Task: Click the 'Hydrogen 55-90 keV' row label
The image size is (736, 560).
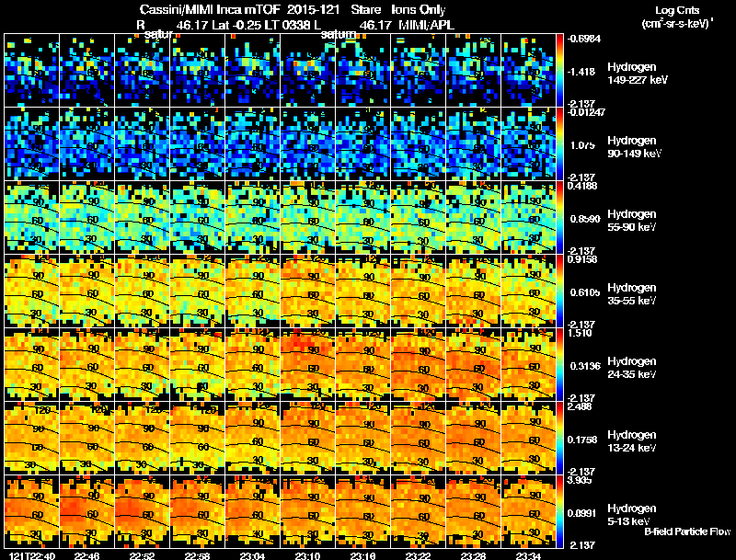Action: pyautogui.click(x=632, y=221)
